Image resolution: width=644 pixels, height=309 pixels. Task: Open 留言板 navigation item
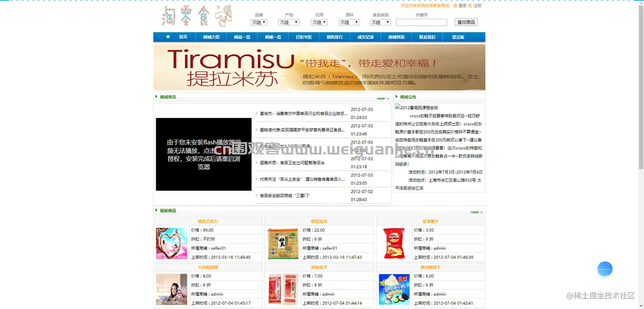tap(458, 37)
